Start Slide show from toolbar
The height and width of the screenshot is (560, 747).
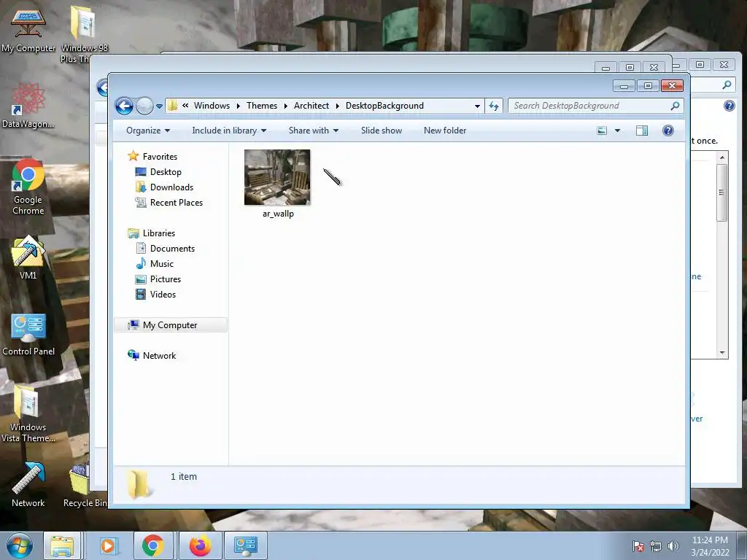click(381, 131)
